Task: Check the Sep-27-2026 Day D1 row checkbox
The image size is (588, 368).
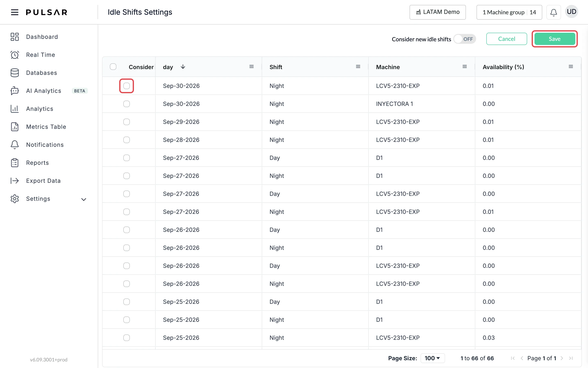Action: (x=127, y=158)
